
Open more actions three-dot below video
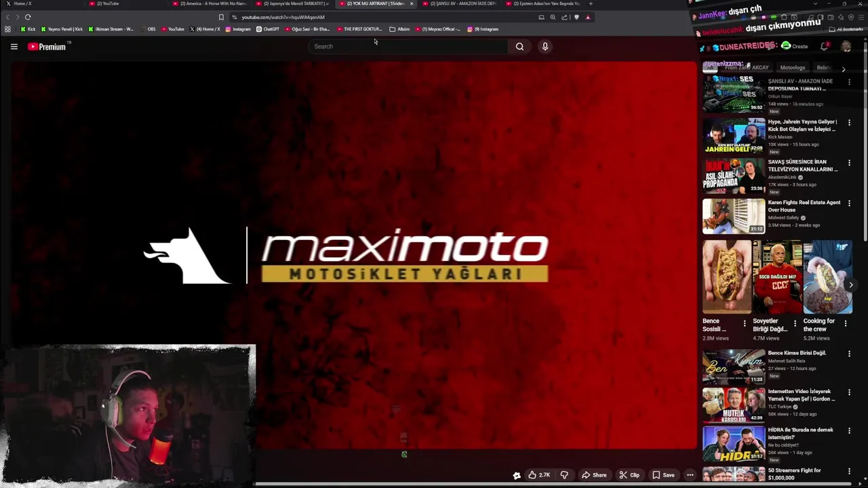click(x=690, y=475)
